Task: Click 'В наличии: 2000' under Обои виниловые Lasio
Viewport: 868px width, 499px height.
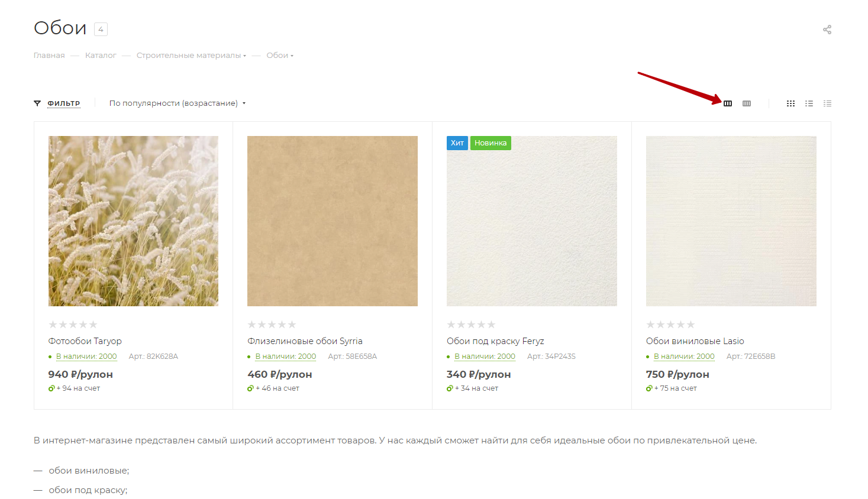Action: [684, 357]
